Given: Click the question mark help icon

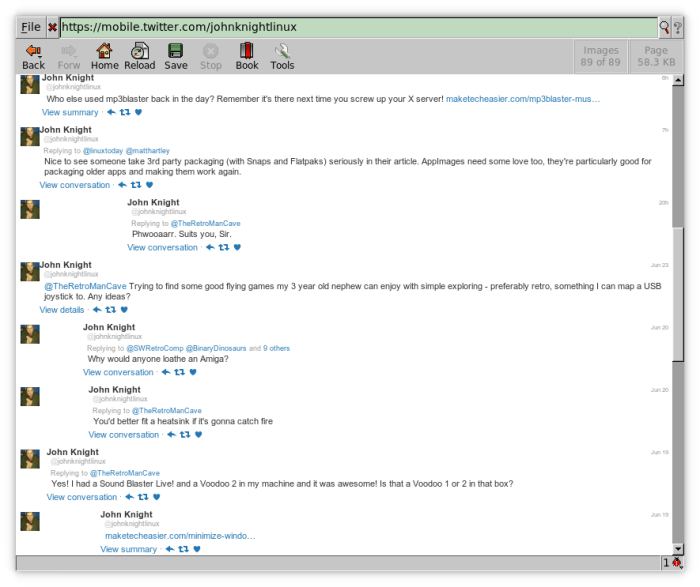Looking at the screenshot, I should pyautogui.click(x=677, y=27).
